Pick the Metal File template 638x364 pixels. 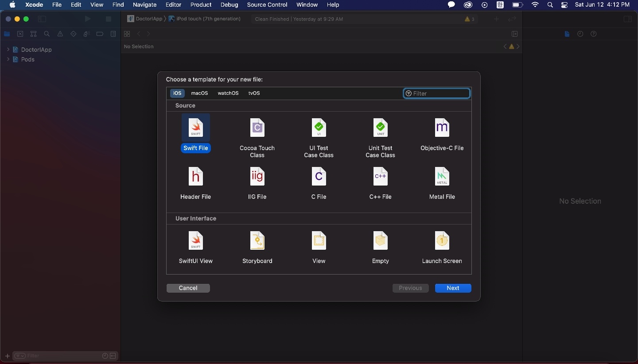click(442, 183)
